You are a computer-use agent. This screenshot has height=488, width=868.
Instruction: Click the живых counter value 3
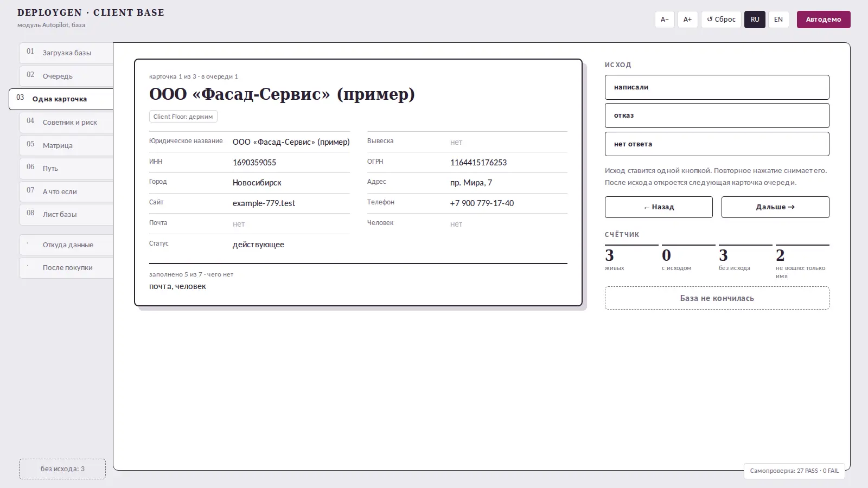point(610,255)
